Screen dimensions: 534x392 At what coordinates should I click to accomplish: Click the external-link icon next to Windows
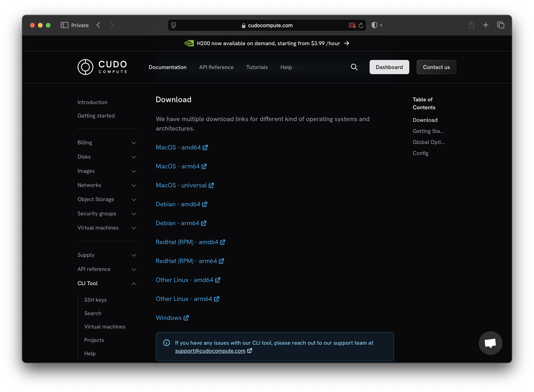coord(186,318)
